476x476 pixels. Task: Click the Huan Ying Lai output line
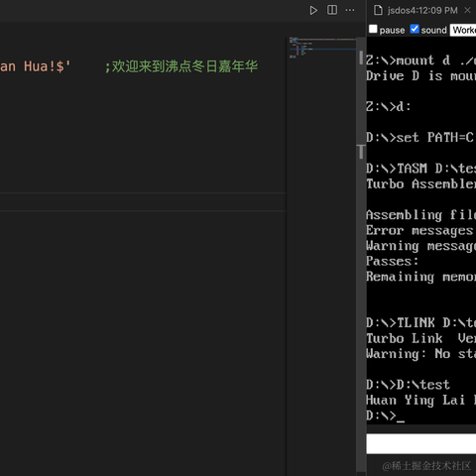(x=420, y=401)
